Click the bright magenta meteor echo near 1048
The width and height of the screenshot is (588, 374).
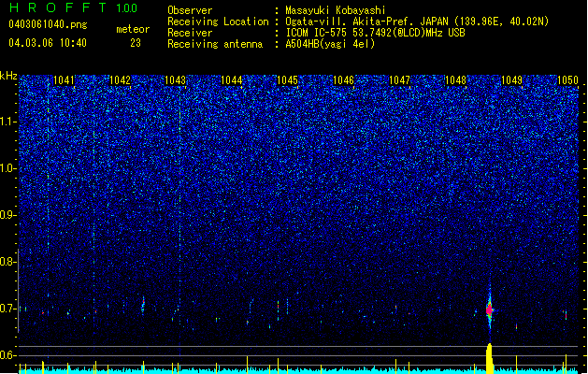[x=489, y=310]
